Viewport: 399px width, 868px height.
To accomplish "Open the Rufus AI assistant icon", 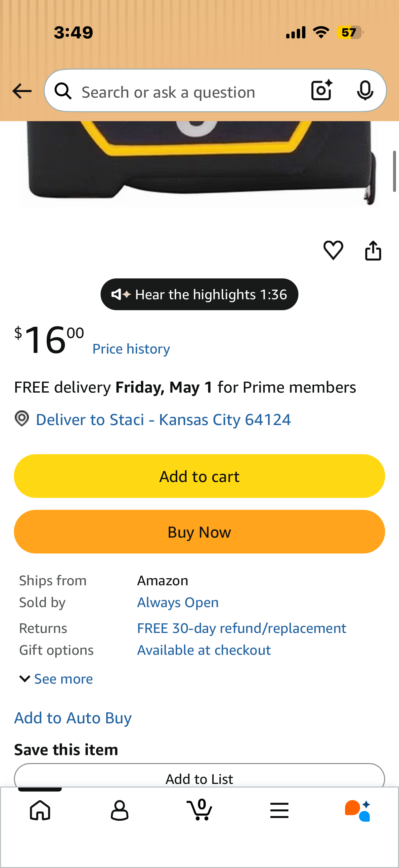I will coord(358,810).
